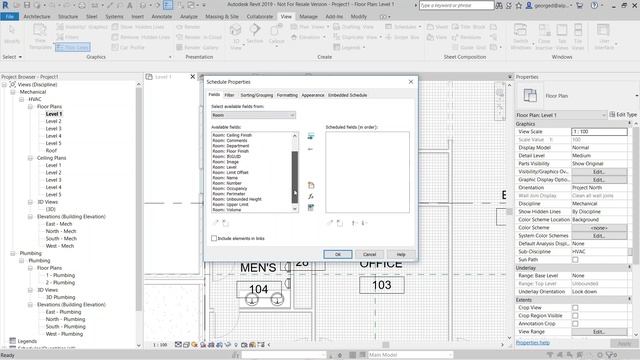This screenshot has height=360, width=640.
Task: Collapse the Mechanical node in the Project Browser
Action: (x=13, y=92)
